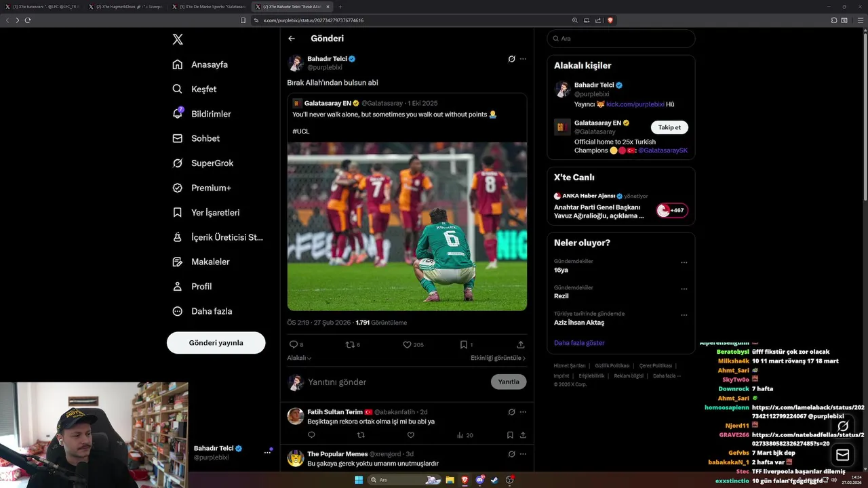Go to Profil page
This screenshot has height=488, width=868.
click(x=192, y=286)
